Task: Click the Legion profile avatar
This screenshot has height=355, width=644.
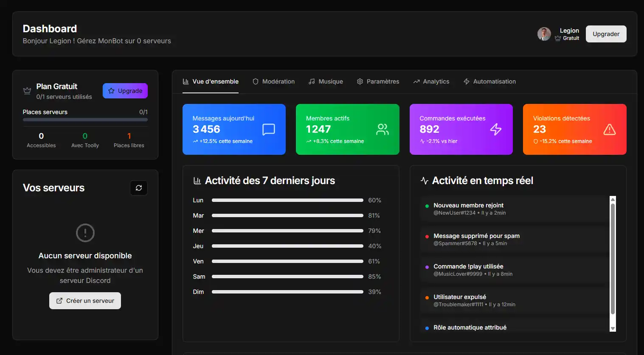Action: (544, 34)
